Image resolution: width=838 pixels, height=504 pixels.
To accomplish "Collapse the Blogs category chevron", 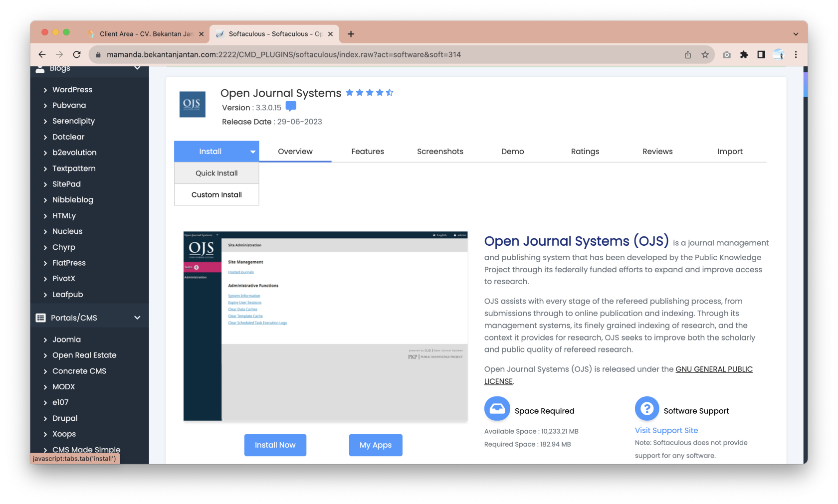I will tap(137, 68).
